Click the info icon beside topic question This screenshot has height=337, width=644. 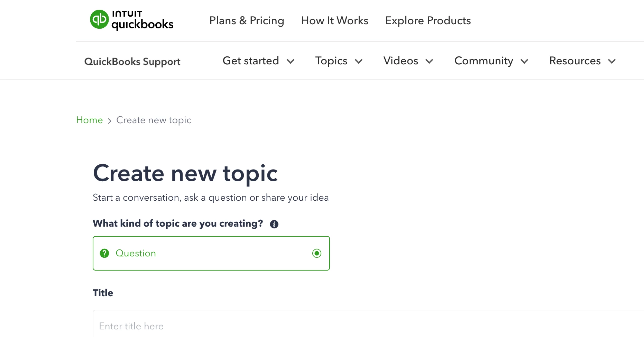pos(274,224)
